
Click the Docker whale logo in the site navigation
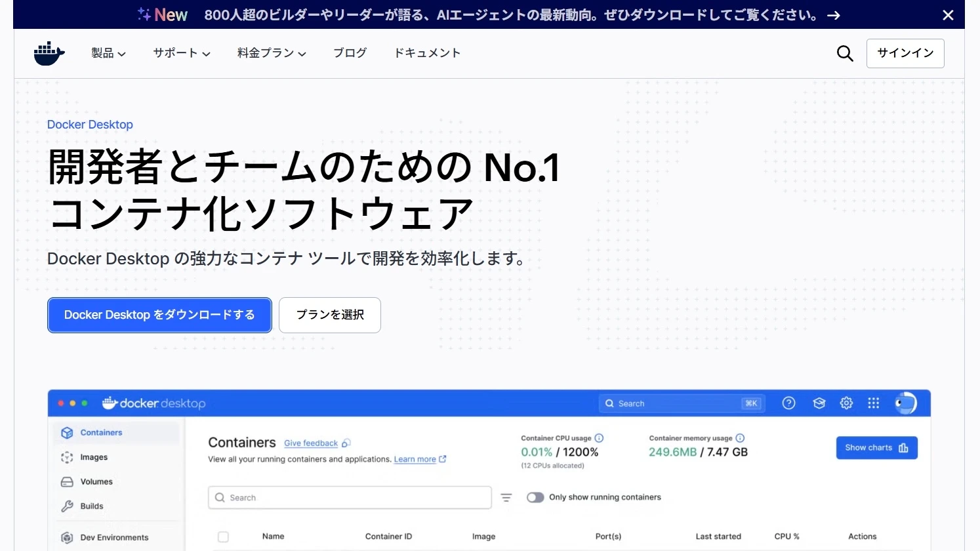pos(49,53)
